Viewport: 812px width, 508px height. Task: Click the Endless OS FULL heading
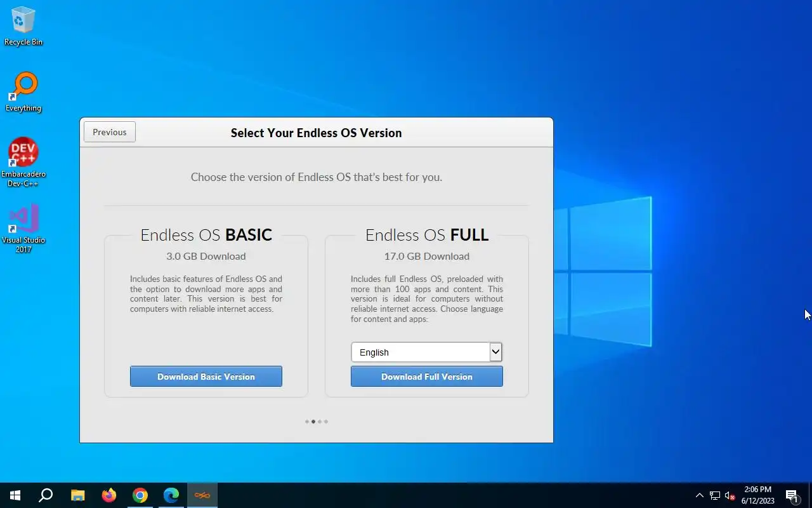[x=427, y=235]
